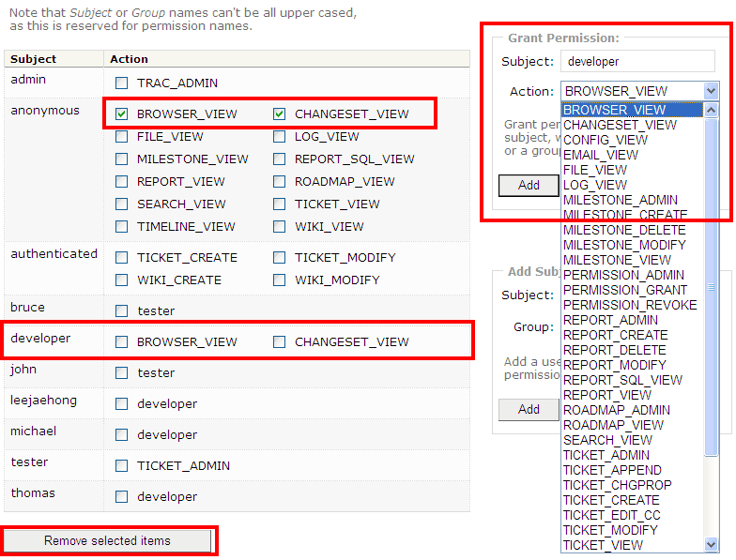Screen dimensions: 736x560
Task: Click the Subject field containing developer
Action: 637,62
